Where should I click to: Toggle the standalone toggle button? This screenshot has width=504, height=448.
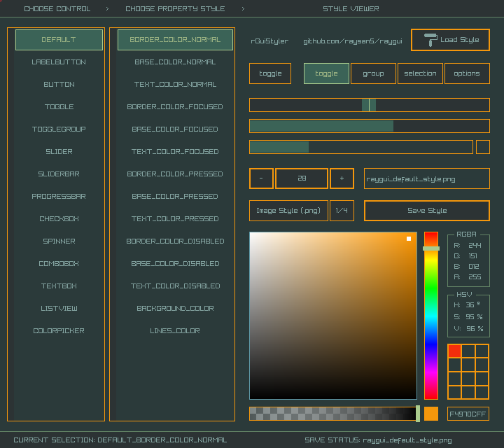tap(270, 73)
